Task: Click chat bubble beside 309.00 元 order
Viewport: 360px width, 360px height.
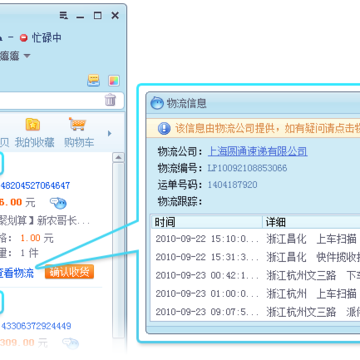Action: (x=70, y=342)
